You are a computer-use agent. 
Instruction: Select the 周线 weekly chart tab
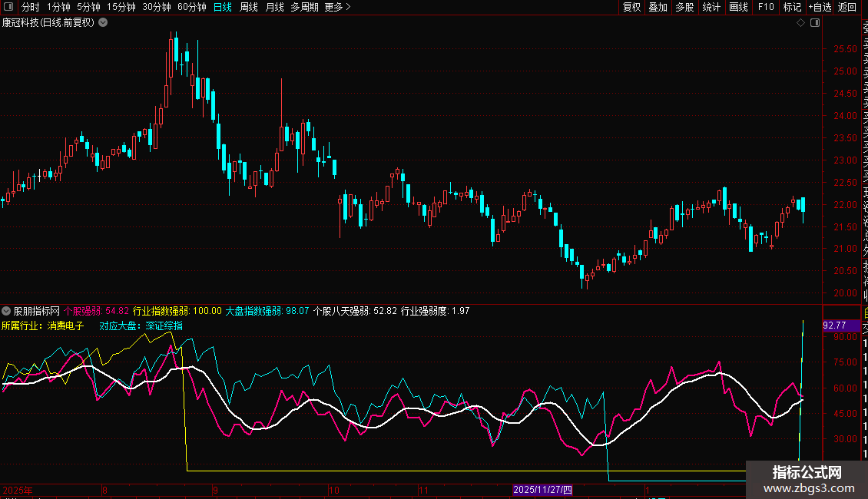tap(249, 7)
